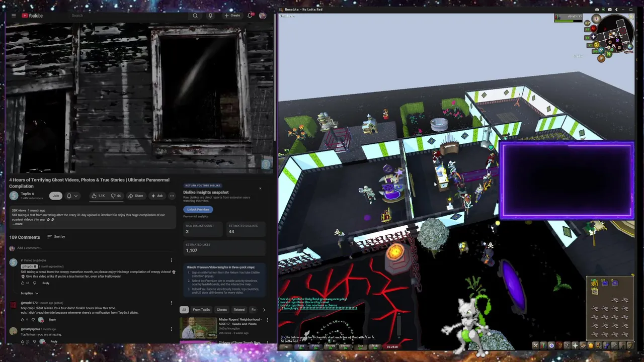
Task: Open the Quest list tab icon
Action: coord(551,345)
